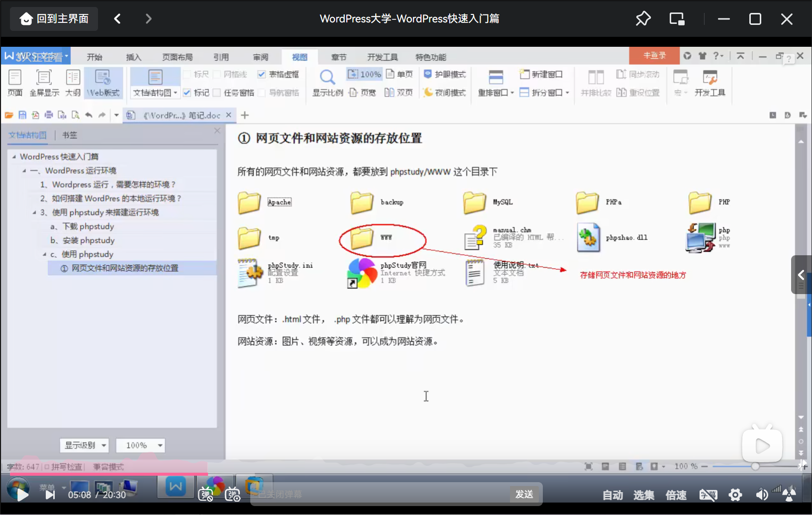Image resolution: width=812 pixels, height=515 pixels.
Task: Click the 回到主界面 home button
Action: [x=54, y=19]
